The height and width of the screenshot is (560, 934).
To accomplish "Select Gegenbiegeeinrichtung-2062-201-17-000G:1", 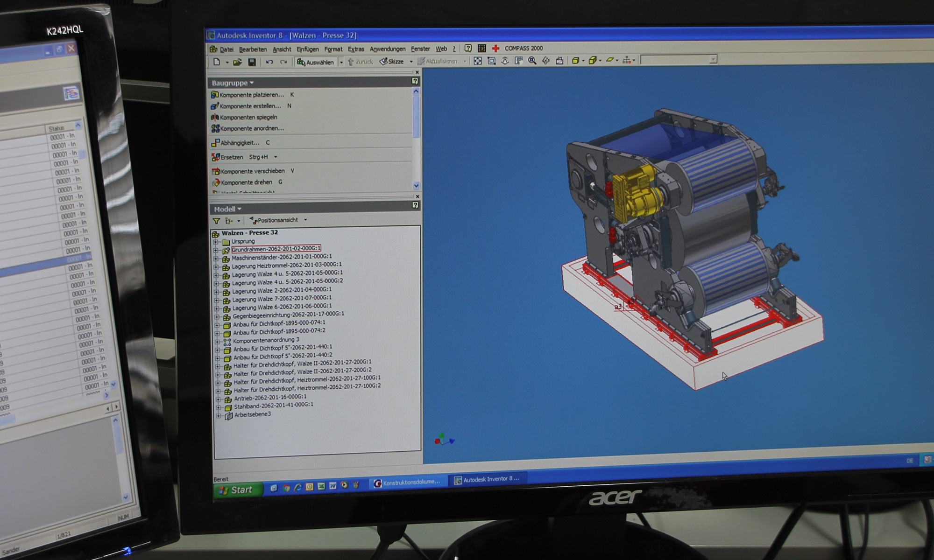I will tap(288, 315).
